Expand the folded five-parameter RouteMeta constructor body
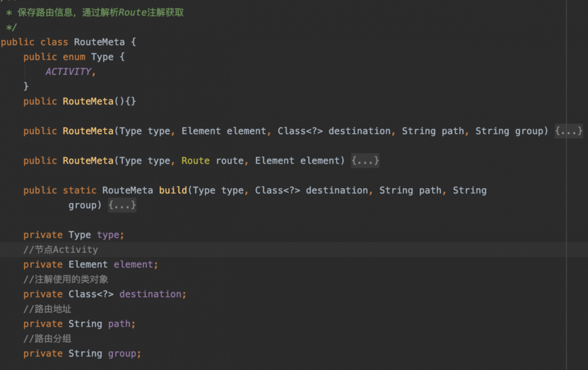Viewport: 588px width, 370px height. [x=568, y=131]
